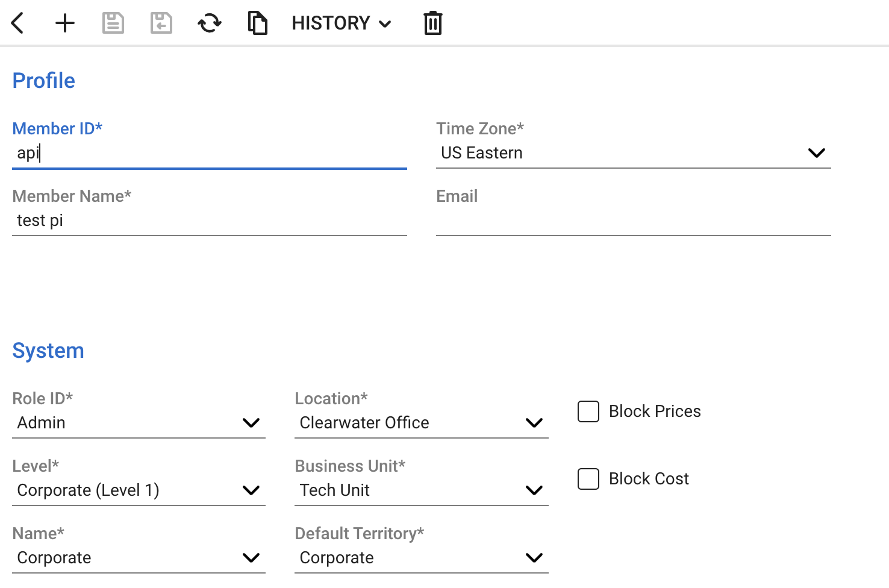Expand the Role ID dropdown
This screenshot has width=889, height=588.
139,423
